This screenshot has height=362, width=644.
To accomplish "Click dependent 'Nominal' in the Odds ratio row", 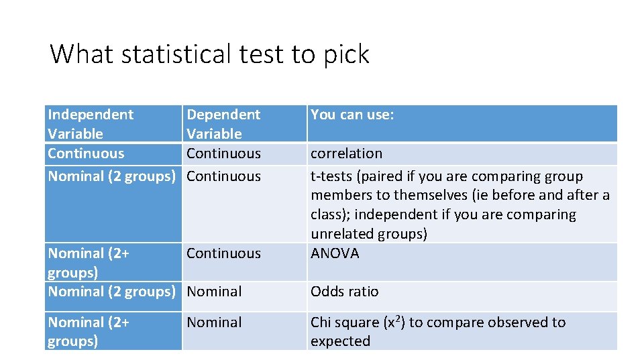I will [214, 292].
